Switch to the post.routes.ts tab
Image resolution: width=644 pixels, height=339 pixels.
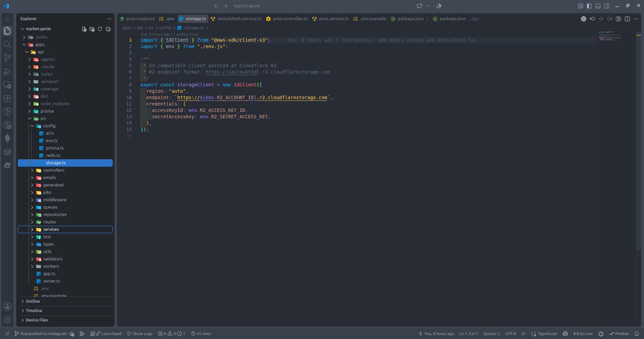(137, 18)
